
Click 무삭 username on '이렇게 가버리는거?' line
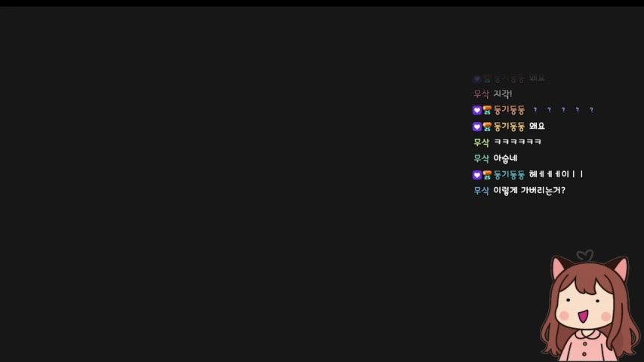click(x=481, y=191)
